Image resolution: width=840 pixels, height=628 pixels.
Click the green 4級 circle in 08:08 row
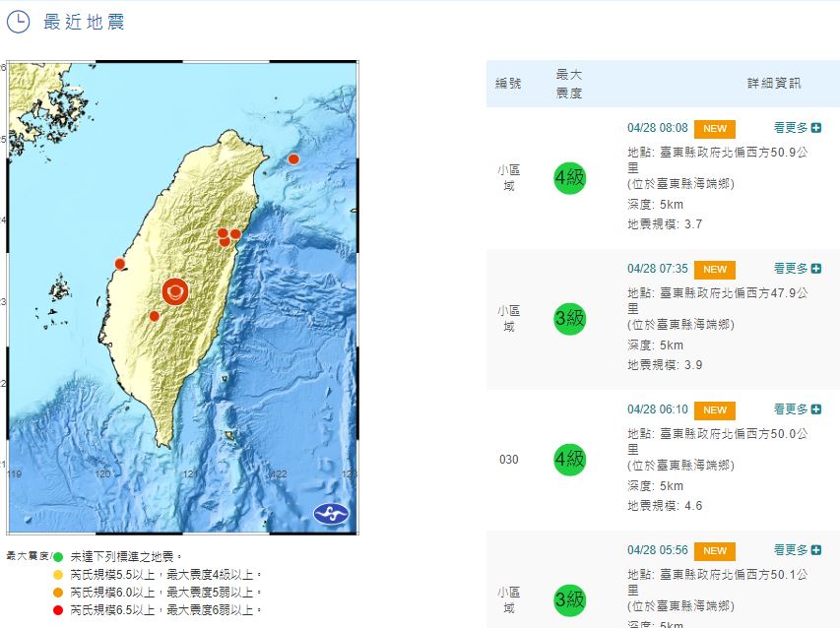[x=569, y=177]
